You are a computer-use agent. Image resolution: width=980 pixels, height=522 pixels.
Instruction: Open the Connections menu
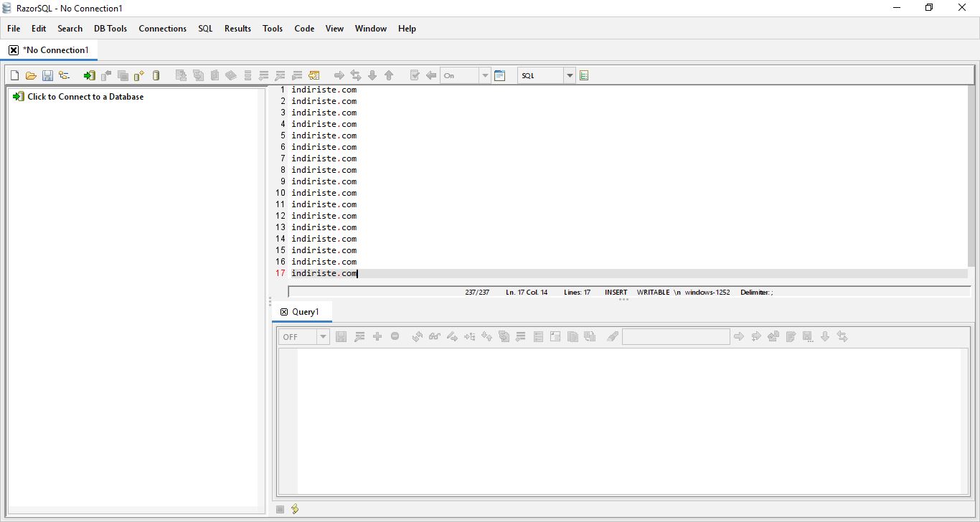[163, 29]
